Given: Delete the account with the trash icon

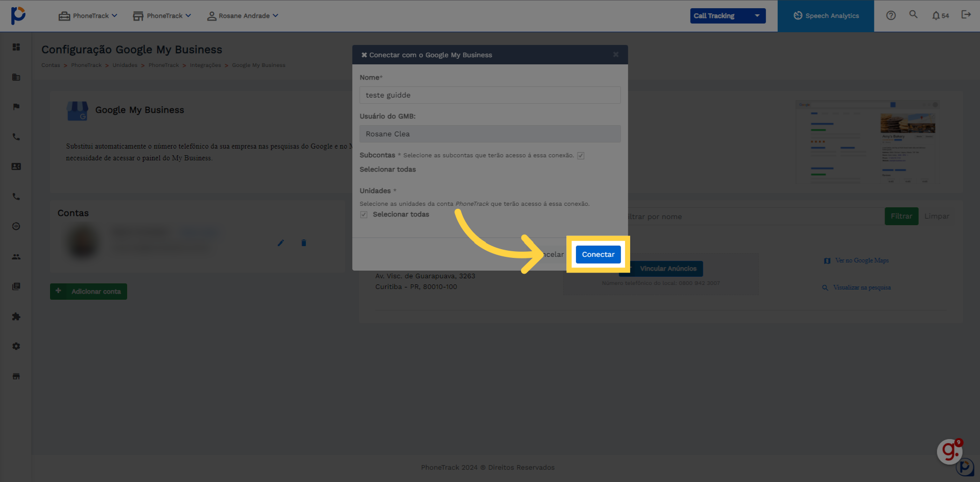Looking at the screenshot, I should pyautogui.click(x=304, y=243).
